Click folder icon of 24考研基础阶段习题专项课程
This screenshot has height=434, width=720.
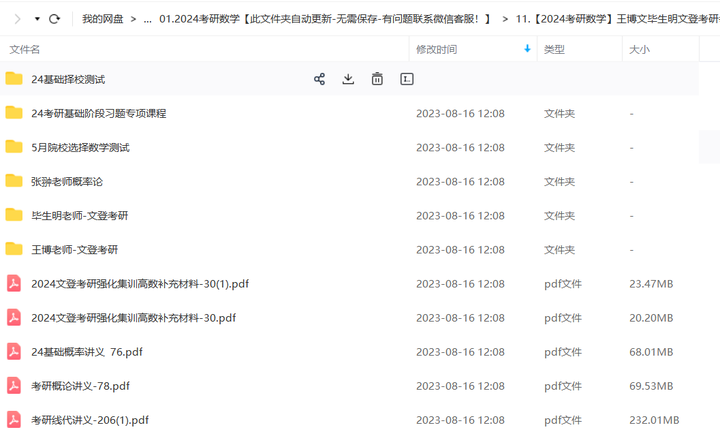[x=14, y=113]
